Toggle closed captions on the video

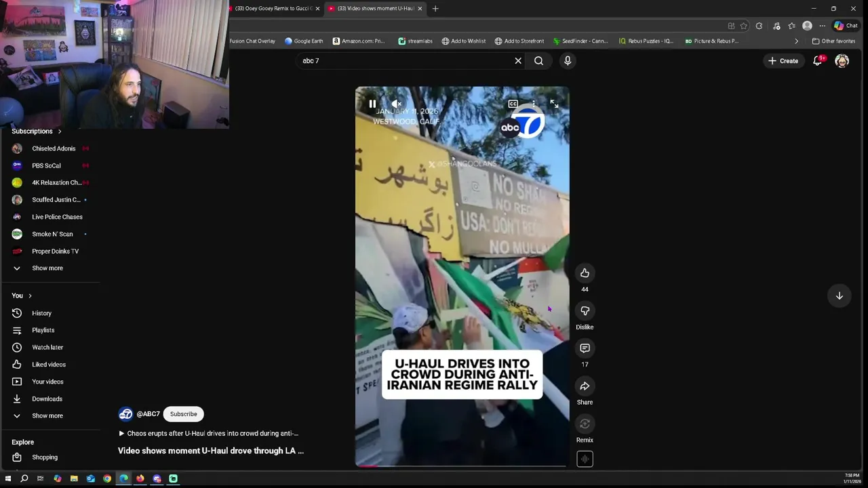513,104
